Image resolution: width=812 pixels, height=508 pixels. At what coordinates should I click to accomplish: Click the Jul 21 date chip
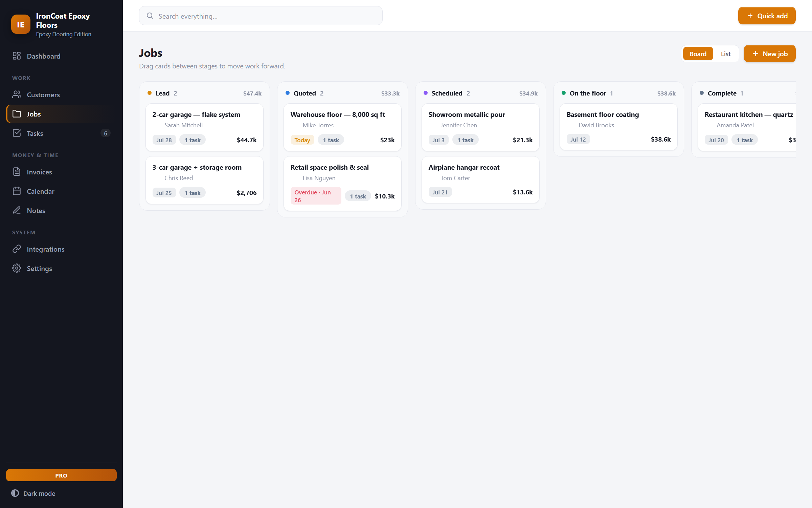[x=440, y=192]
